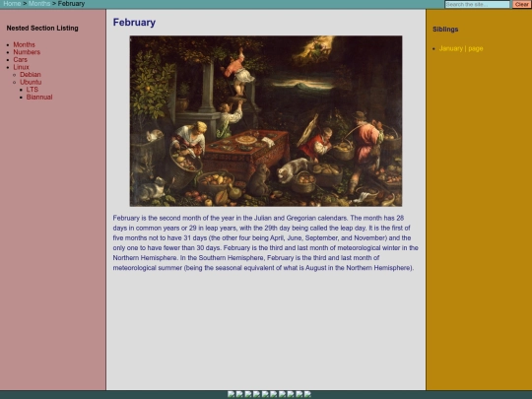Click the Clear button beside search
Viewport: 532px width, 399px height.
coord(522,4)
